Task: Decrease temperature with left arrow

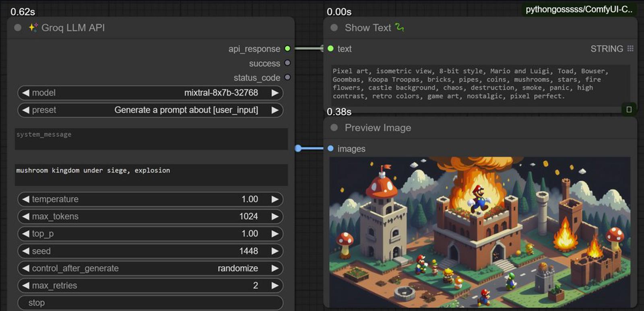Action: click(x=26, y=199)
